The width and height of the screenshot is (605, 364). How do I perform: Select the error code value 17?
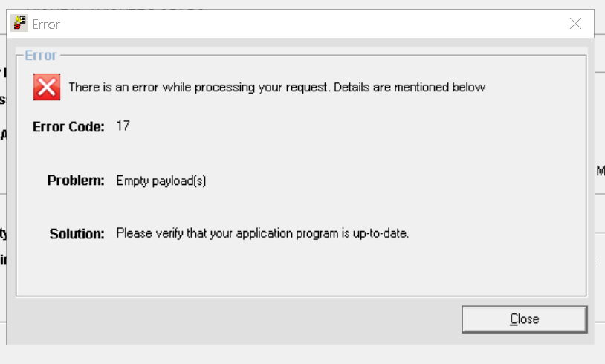123,126
